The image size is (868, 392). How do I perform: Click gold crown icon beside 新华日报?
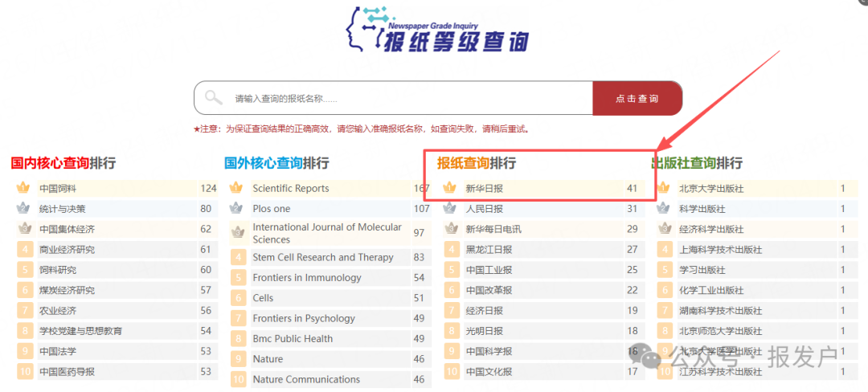[x=449, y=189]
